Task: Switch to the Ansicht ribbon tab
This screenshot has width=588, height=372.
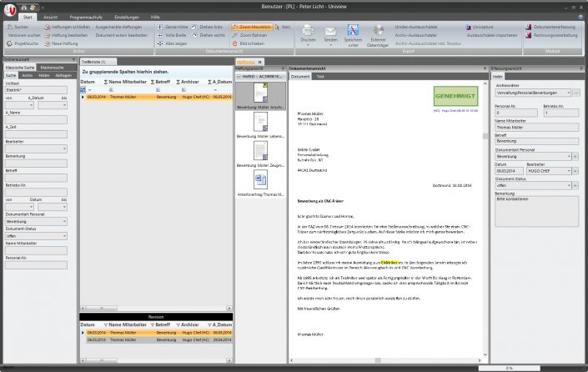Action: (51, 18)
